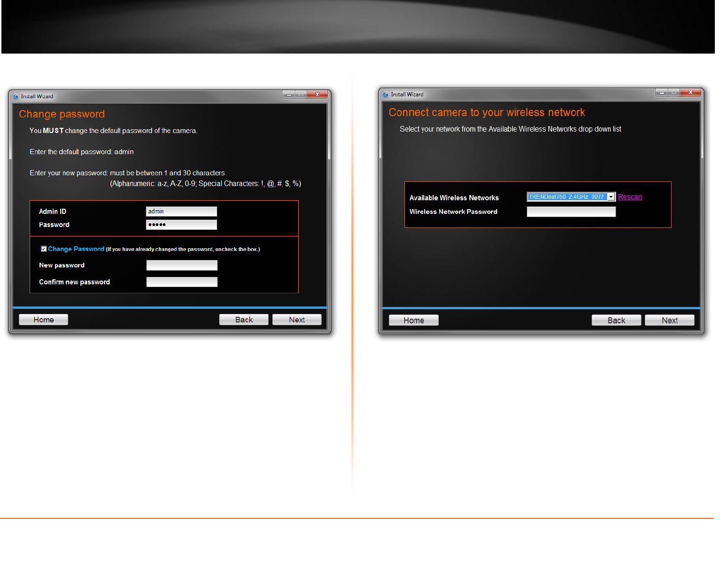Click the 'Available Wireless Networks' label
The width and height of the screenshot is (728, 564).
(454, 198)
